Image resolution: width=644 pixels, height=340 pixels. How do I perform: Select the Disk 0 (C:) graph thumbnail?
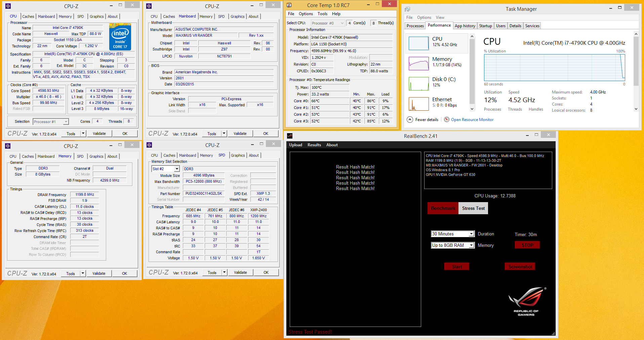(x=418, y=84)
